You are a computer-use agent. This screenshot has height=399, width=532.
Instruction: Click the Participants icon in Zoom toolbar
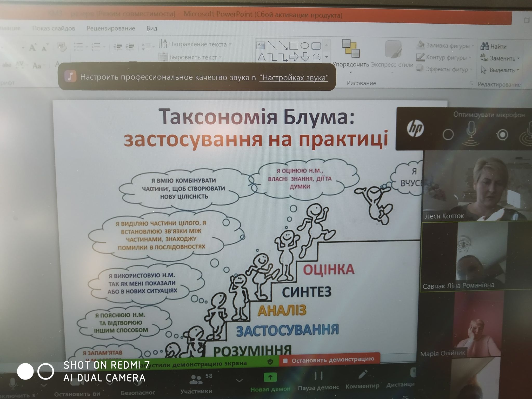coord(195,380)
